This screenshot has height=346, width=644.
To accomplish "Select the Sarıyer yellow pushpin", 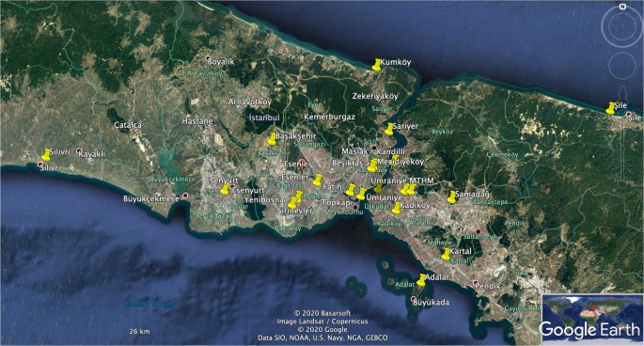I will (x=389, y=129).
